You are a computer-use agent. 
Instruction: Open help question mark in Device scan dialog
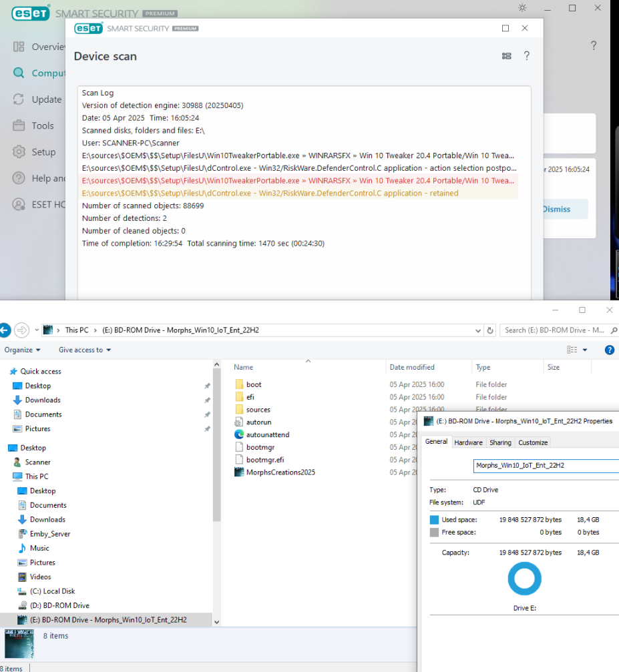point(527,55)
